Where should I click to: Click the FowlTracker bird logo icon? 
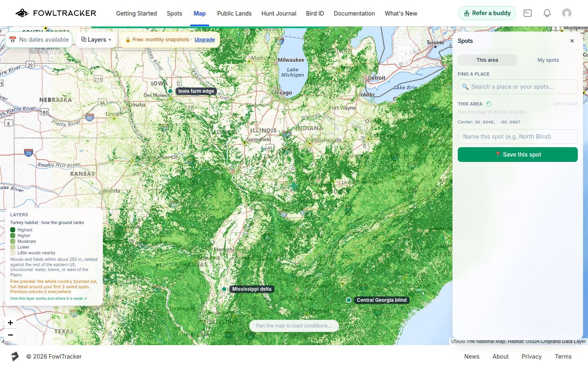[22, 13]
